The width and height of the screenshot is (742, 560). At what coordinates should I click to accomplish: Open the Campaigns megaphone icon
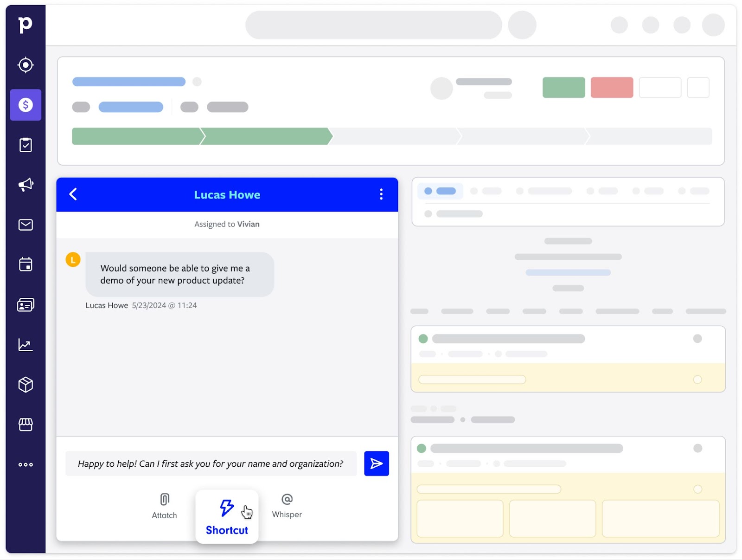[26, 184]
